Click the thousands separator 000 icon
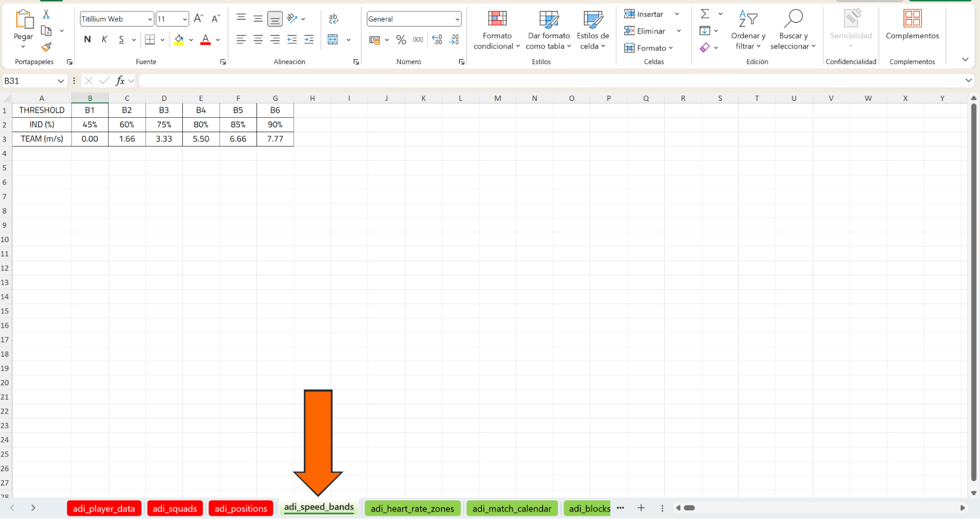Image resolution: width=980 pixels, height=519 pixels. pos(418,40)
